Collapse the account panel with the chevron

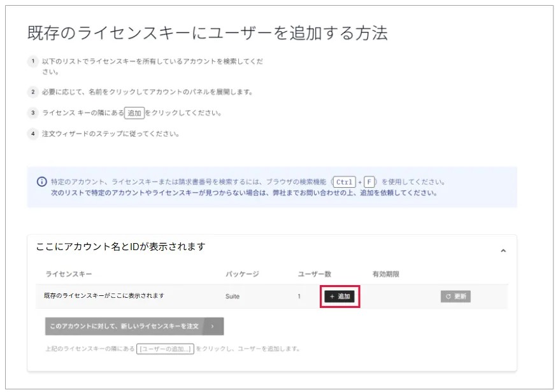[x=503, y=251]
